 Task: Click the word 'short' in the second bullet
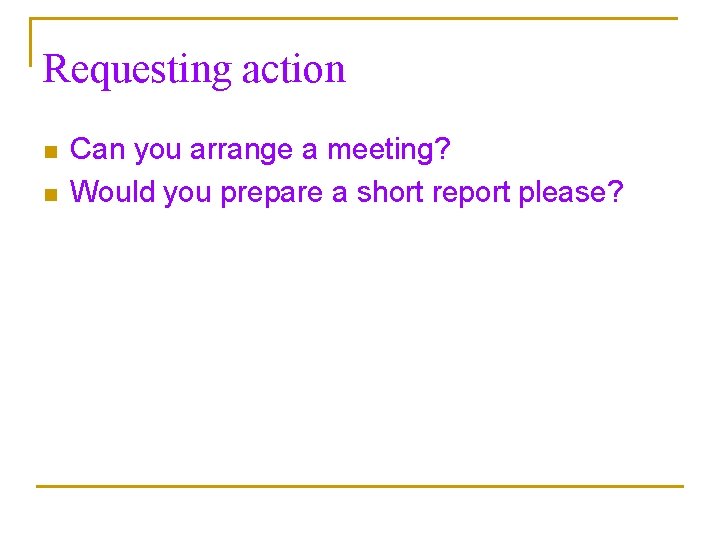[390, 191]
